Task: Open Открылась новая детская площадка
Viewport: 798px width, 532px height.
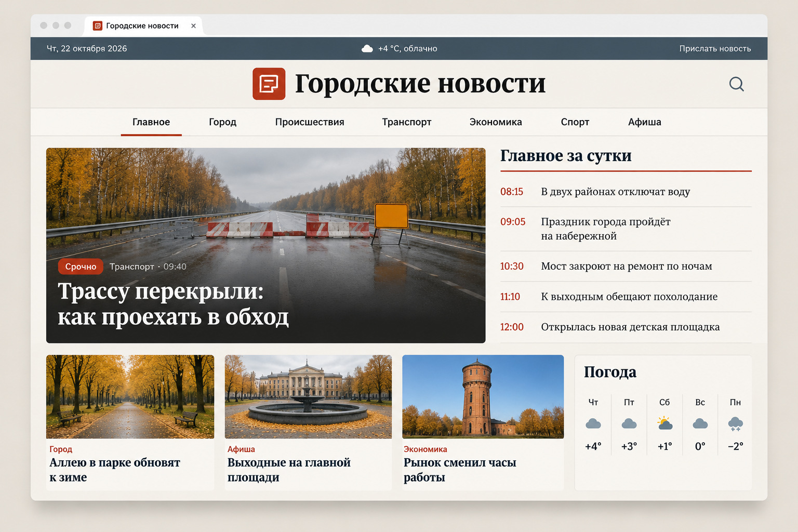Action: click(x=630, y=327)
